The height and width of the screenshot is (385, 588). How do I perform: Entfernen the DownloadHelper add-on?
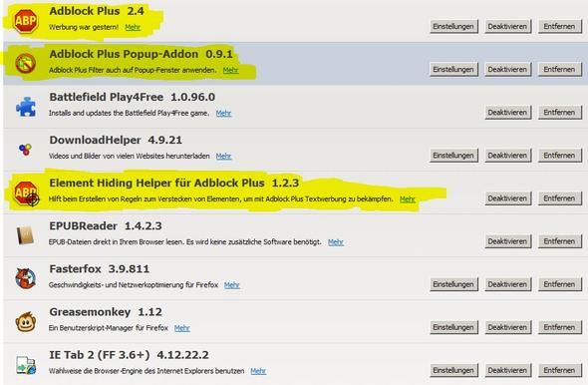[x=559, y=156]
